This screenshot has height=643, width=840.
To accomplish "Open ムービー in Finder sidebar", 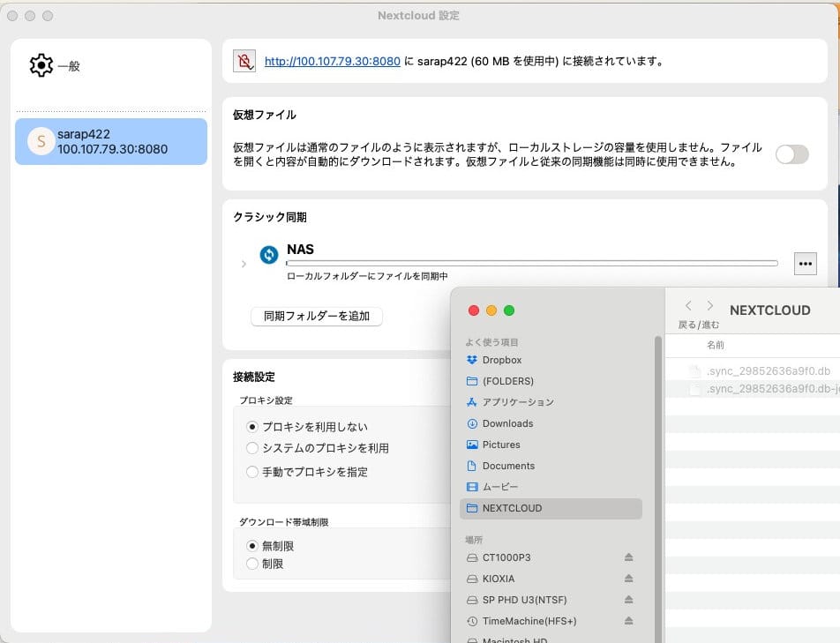I will pos(551,487).
